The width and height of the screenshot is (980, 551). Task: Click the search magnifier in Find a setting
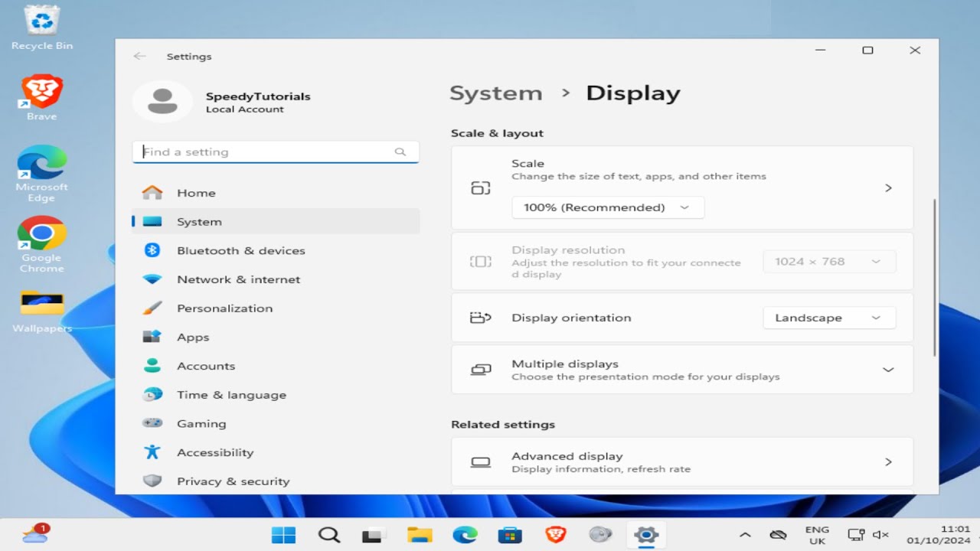(400, 152)
